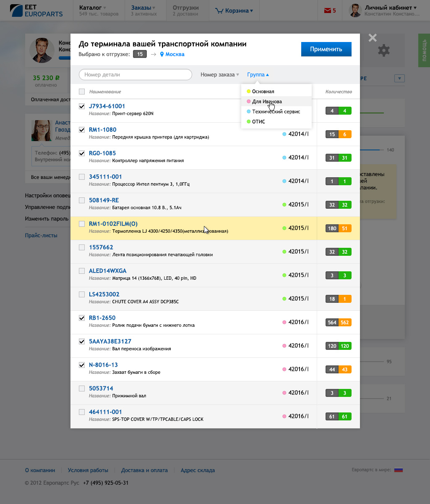Image resolution: width=430 pixels, height=504 pixels.
Task: Check the 345111-001 item checkbox
Action: (x=82, y=177)
